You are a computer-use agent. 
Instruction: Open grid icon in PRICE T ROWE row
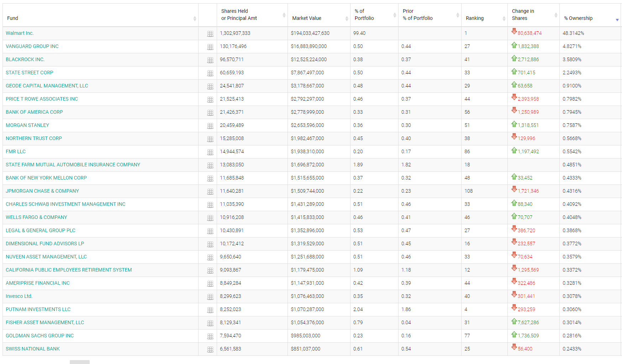pyautogui.click(x=210, y=100)
